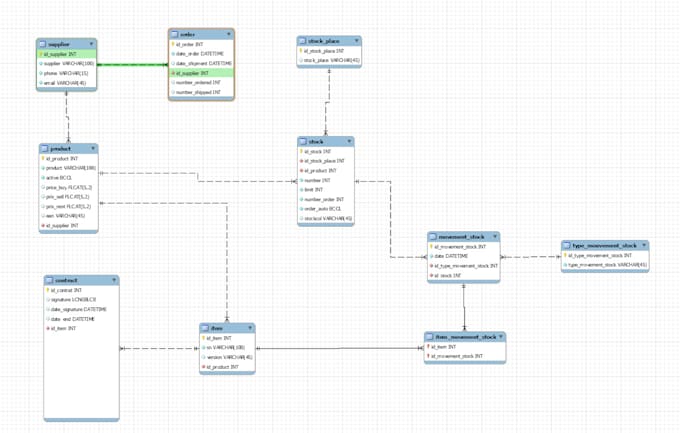Select id_product INT in product table
This screenshot has height=433, width=680.
69,159
